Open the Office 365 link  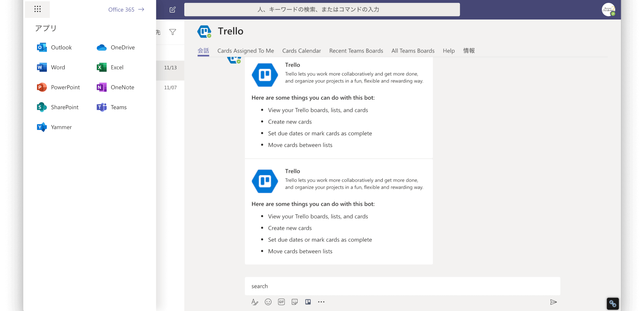click(126, 9)
